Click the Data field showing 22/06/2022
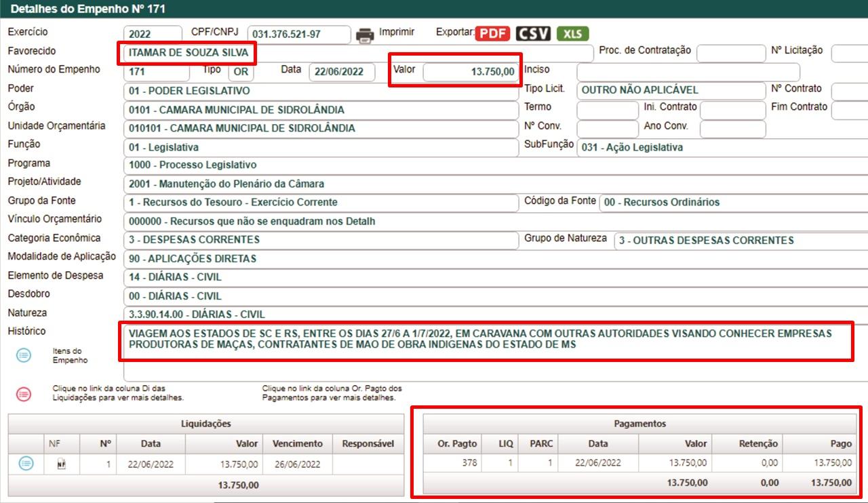Screen dimensions: 868x503 341,72
